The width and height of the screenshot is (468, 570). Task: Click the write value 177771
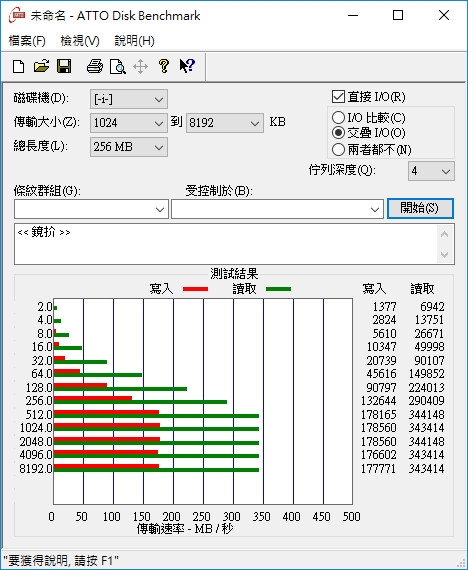point(378,468)
